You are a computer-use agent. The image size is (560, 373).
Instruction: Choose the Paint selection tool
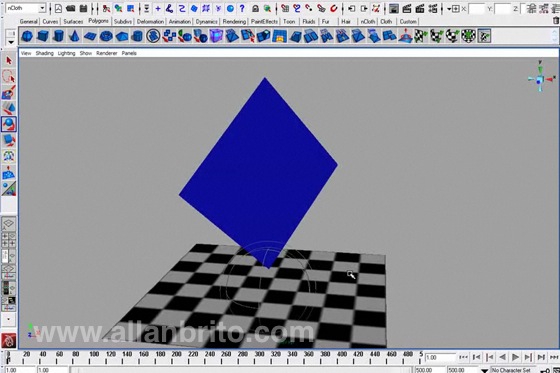click(9, 92)
